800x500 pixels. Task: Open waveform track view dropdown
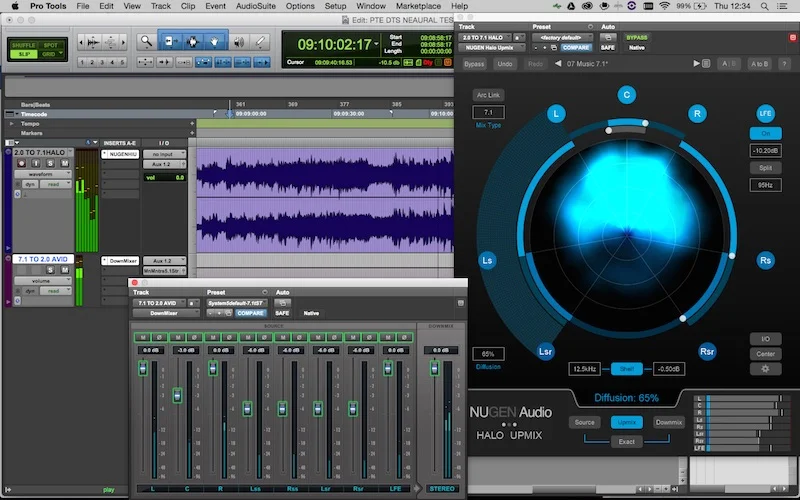coord(43,174)
